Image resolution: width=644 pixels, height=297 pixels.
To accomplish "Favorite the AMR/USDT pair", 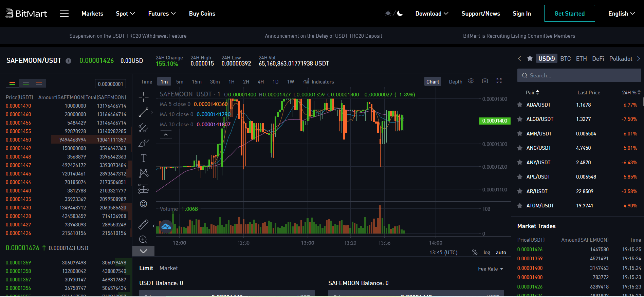I will 520,133.
